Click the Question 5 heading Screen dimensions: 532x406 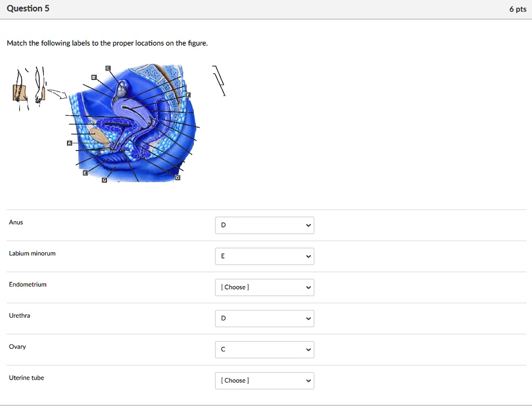28,9
